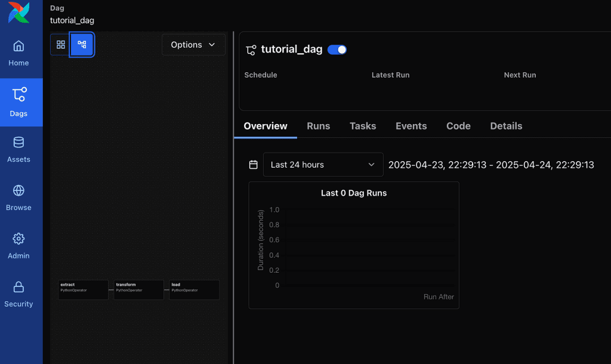The width and height of the screenshot is (611, 364).
Task: Select the graph view icon
Action: pyautogui.click(x=82, y=45)
